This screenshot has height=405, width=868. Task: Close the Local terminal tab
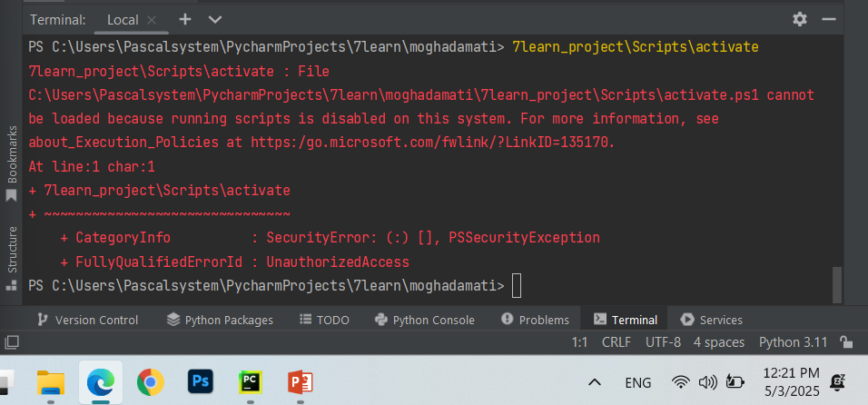coord(151,20)
